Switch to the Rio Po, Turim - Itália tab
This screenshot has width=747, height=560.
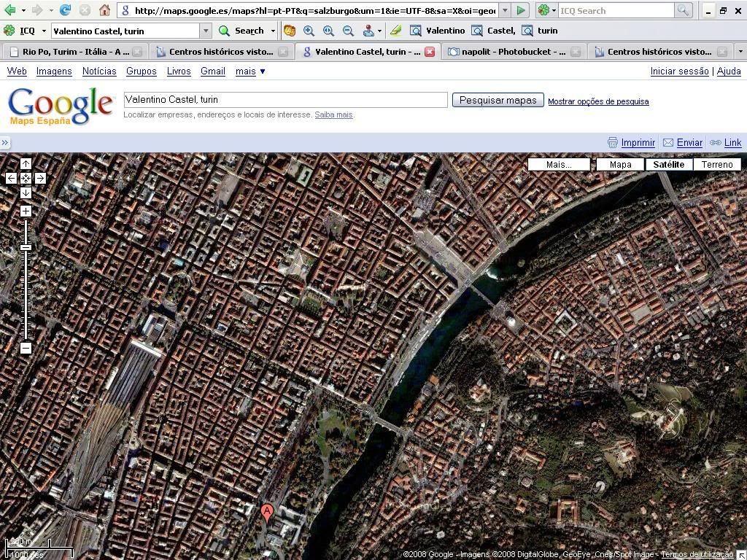[75, 52]
